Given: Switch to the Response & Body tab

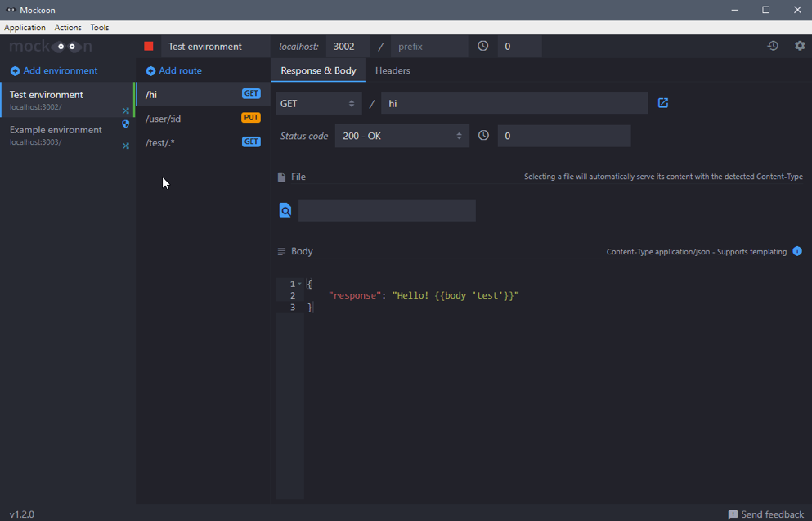Looking at the screenshot, I should coord(318,70).
